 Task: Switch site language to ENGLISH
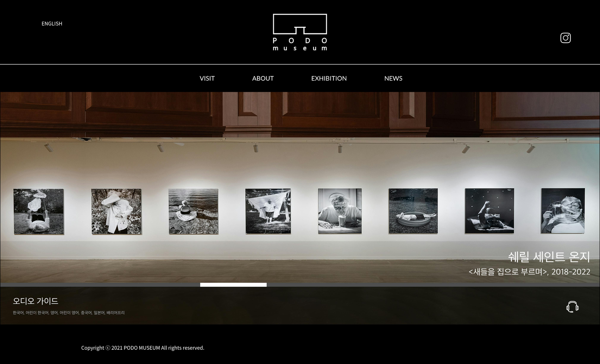tap(52, 24)
